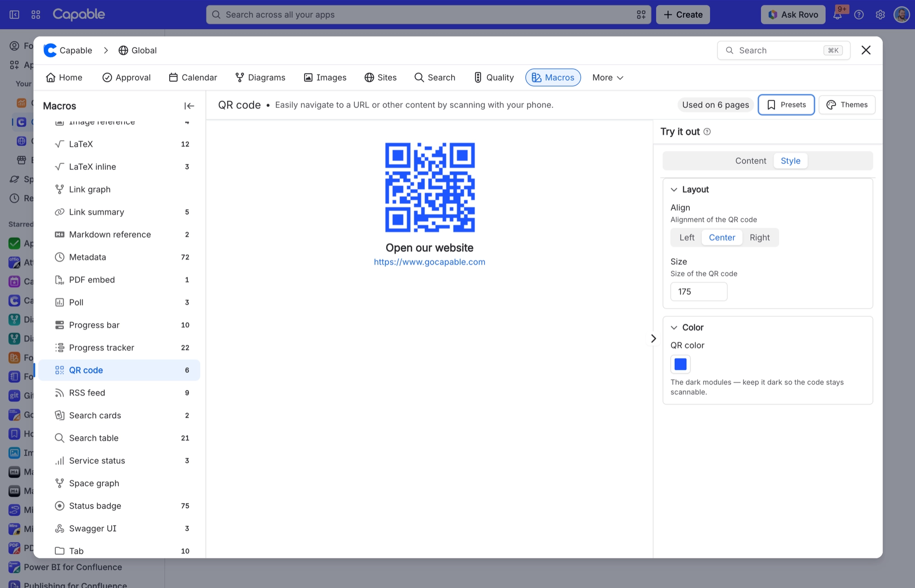The width and height of the screenshot is (915, 588).
Task: Open the Diagrams tab
Action: pos(260,78)
